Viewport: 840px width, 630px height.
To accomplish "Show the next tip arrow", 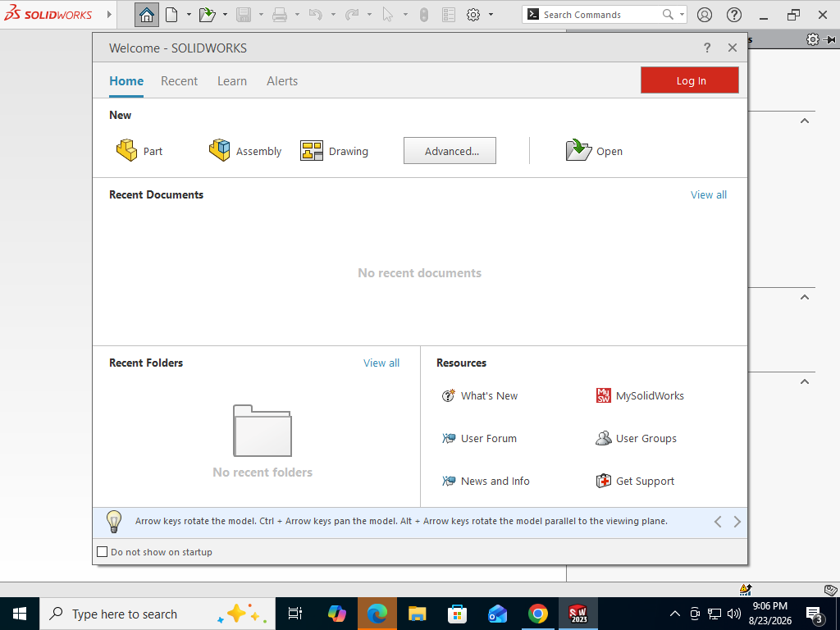I will tap(737, 521).
